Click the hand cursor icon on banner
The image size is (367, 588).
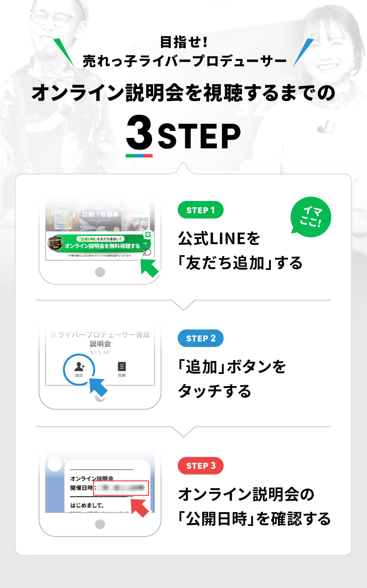[147, 251]
